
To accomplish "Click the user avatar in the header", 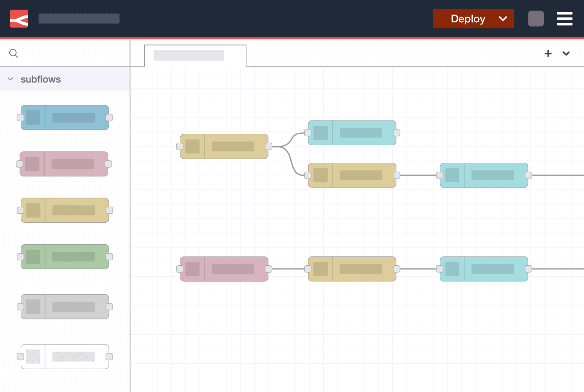I will [x=536, y=18].
